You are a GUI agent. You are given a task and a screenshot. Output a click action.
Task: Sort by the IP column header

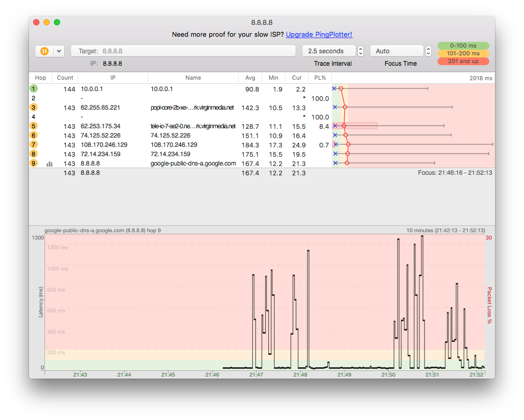click(113, 78)
